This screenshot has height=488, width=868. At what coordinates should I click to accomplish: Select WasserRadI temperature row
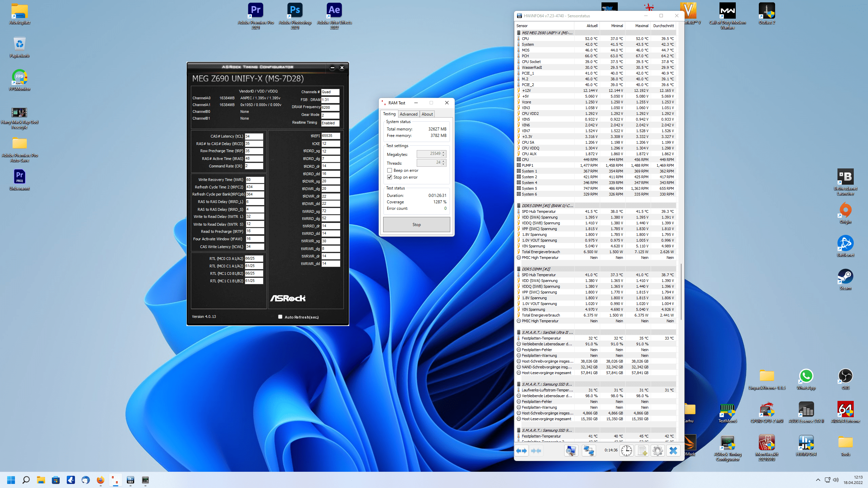[x=596, y=67]
